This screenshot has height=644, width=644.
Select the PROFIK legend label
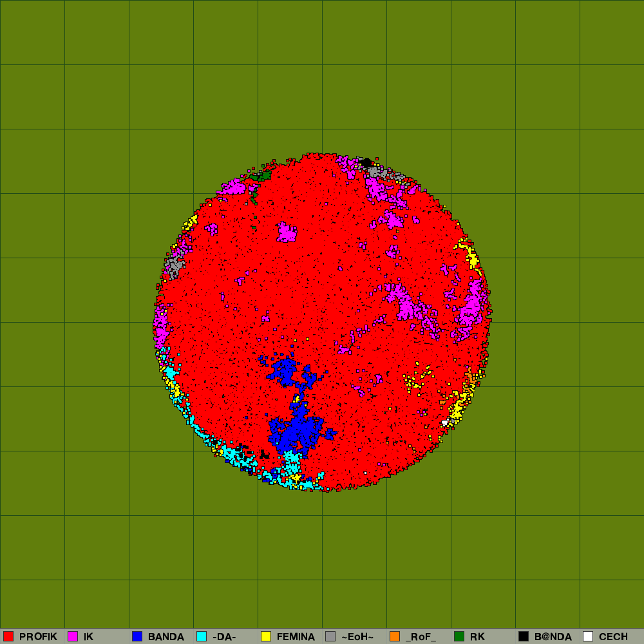38,637
